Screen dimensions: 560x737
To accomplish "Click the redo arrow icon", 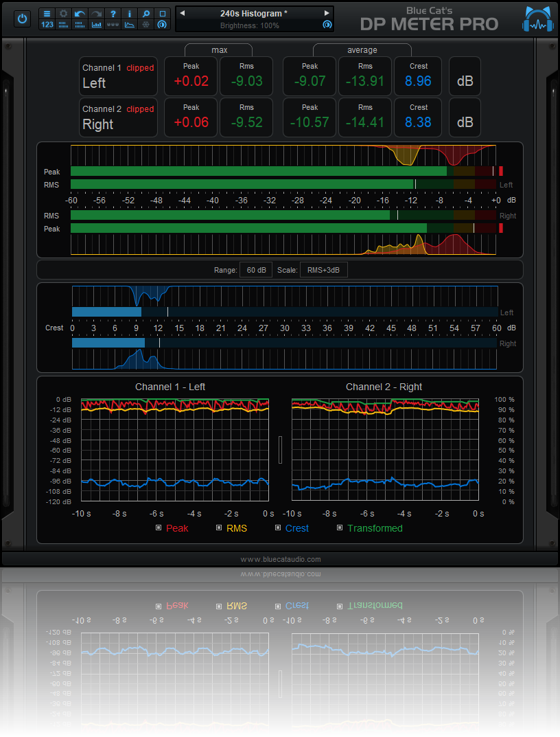I will coord(95,13).
